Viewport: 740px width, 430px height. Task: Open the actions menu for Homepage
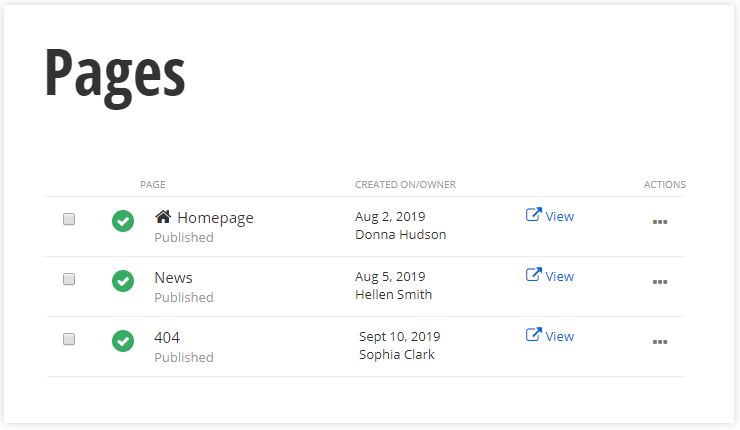coord(660,222)
